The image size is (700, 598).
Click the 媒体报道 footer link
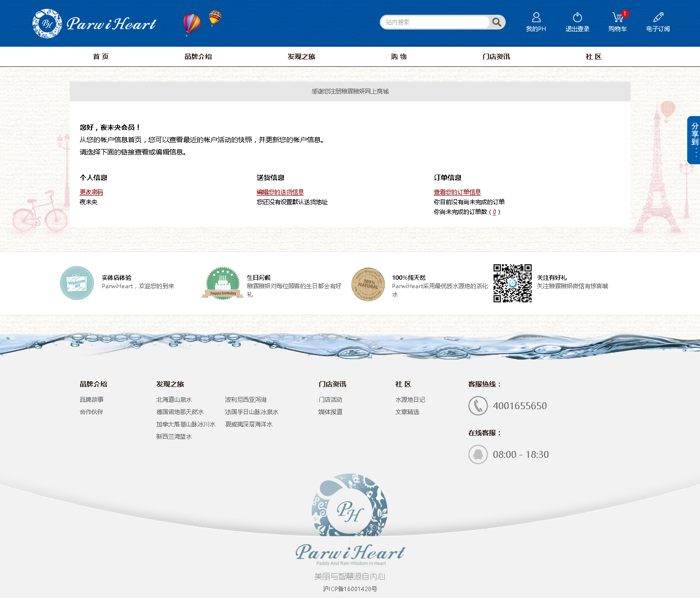coord(331,412)
